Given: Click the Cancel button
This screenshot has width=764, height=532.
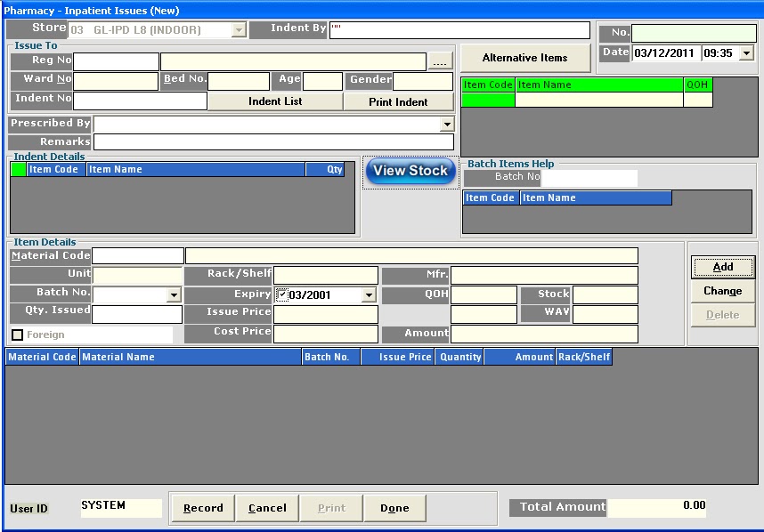Looking at the screenshot, I should pyautogui.click(x=267, y=509).
